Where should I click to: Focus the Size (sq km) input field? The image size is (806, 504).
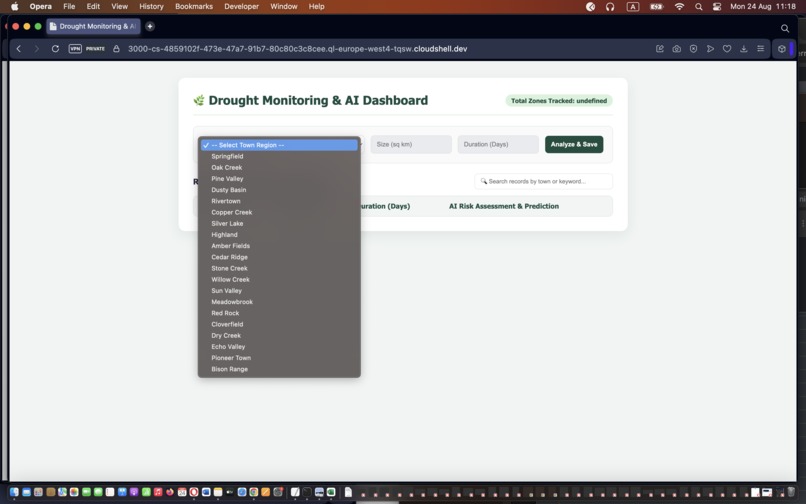[x=411, y=145]
